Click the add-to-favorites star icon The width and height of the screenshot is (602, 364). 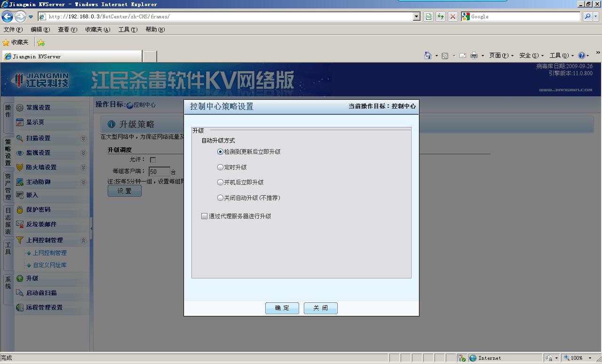(41, 42)
